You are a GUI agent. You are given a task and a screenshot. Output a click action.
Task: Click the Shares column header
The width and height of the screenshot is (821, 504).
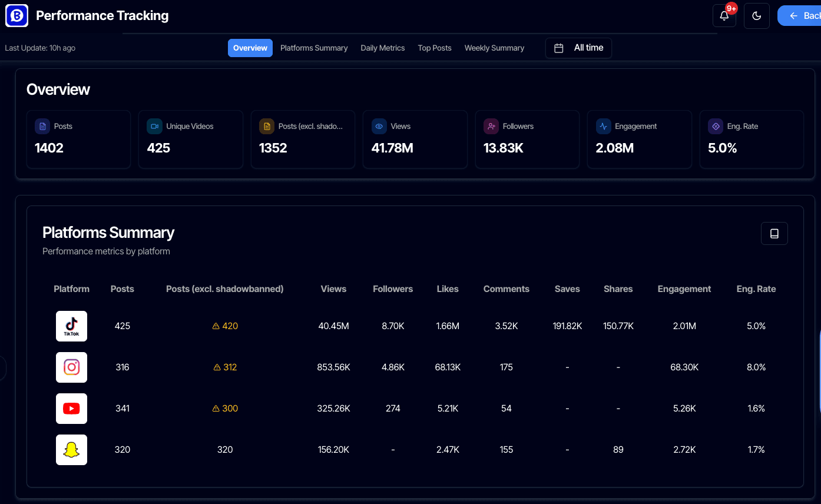[618, 289]
